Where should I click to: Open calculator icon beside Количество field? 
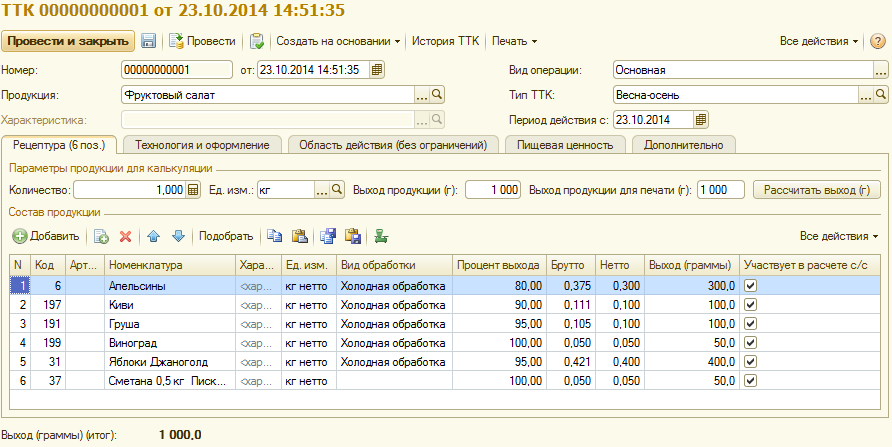tap(193, 190)
